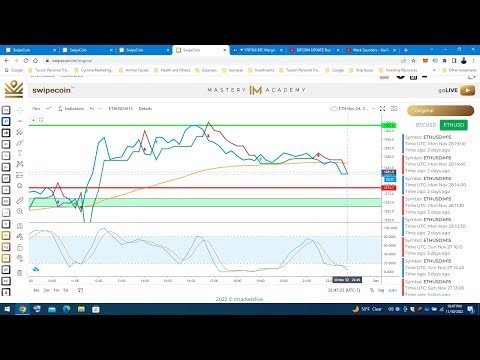Bookmark this page with star icon
The image size is (480, 360).
414,61
